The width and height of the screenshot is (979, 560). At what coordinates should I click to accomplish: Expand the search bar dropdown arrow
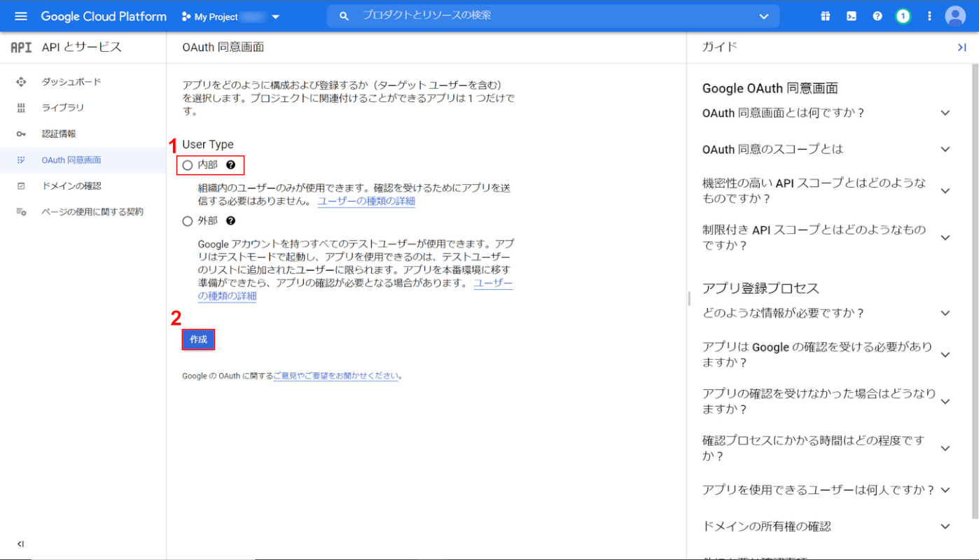coord(763,16)
